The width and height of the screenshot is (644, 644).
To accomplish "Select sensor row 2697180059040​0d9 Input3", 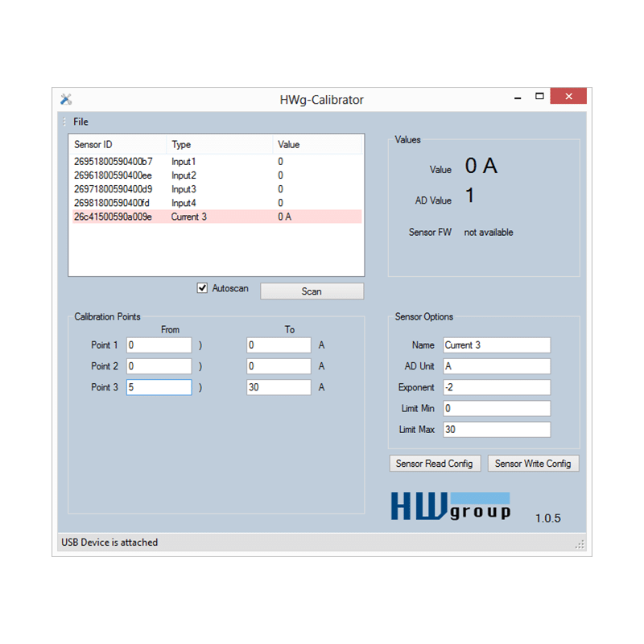I will point(217,189).
